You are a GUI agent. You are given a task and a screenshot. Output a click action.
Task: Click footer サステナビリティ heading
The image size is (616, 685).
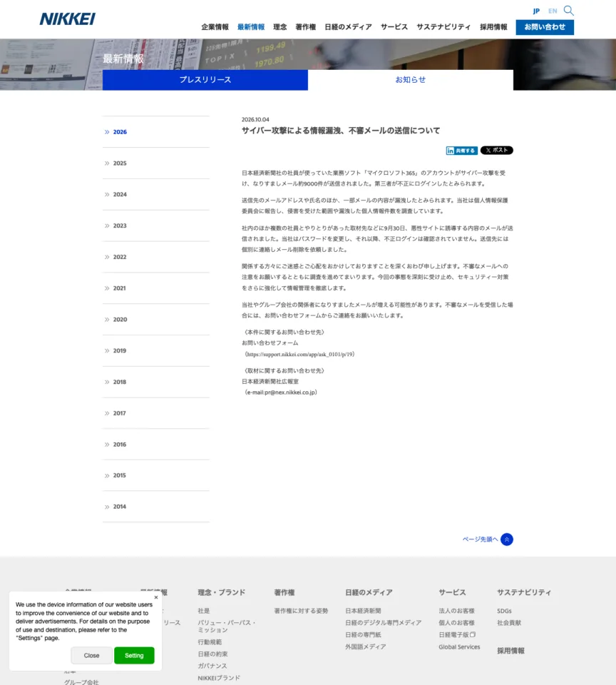[x=524, y=592]
